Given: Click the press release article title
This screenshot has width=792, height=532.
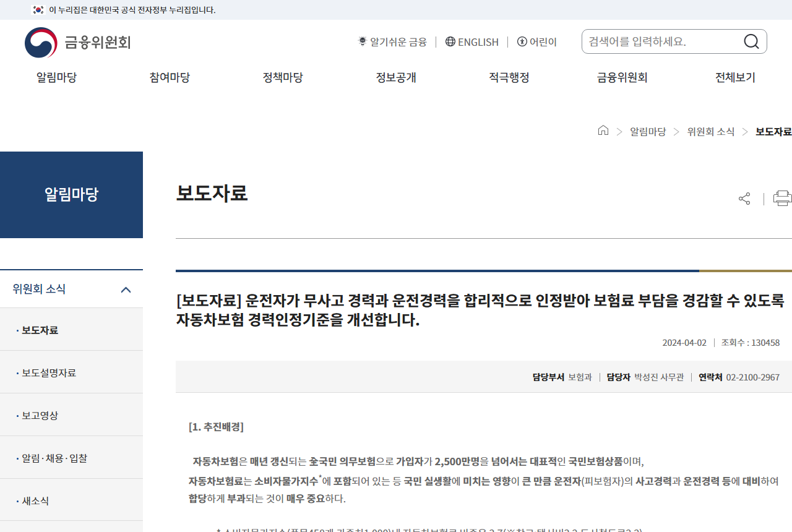Looking at the screenshot, I should [480, 310].
